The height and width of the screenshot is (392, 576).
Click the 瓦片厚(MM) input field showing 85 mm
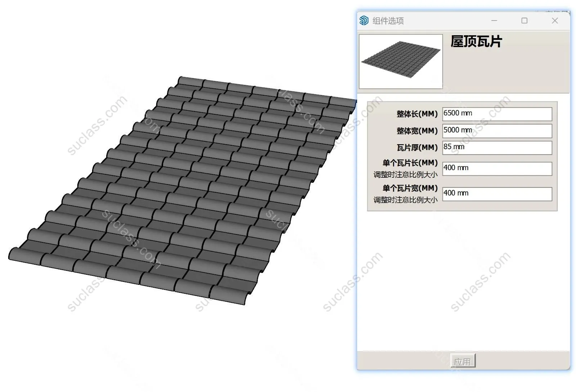coord(497,148)
